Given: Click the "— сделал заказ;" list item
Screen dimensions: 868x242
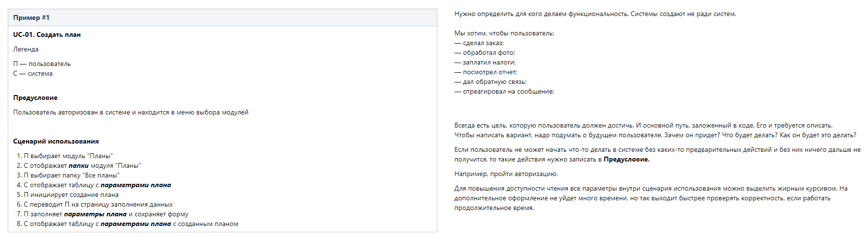Looking at the screenshot, I should 479,43.
